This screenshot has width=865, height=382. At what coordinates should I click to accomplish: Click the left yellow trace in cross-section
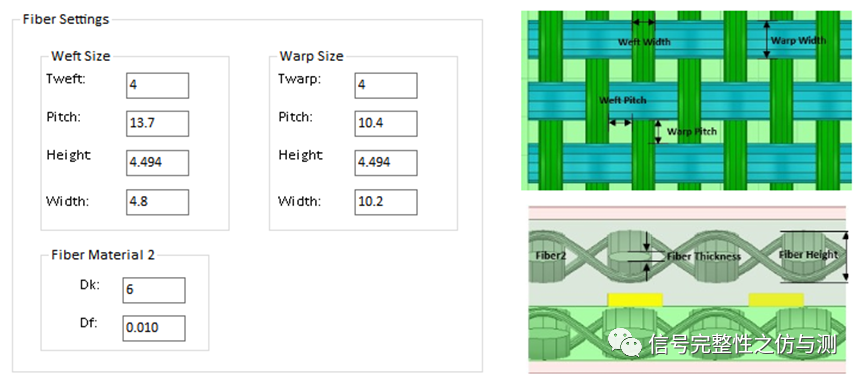click(635, 300)
